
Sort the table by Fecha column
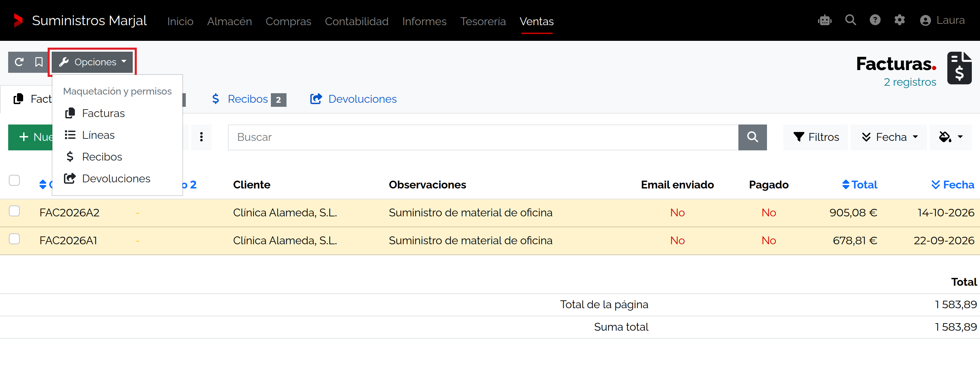point(953,185)
